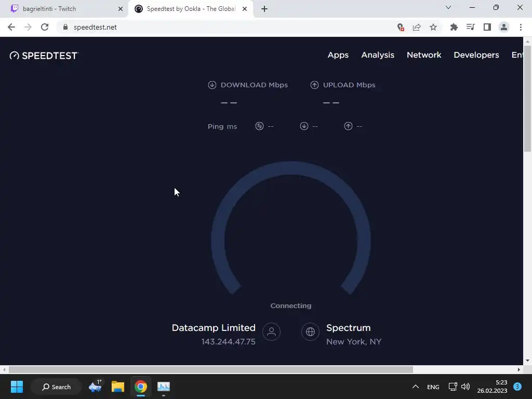Open the Extensions puzzle icon
The height and width of the screenshot is (399, 532).
point(454,27)
